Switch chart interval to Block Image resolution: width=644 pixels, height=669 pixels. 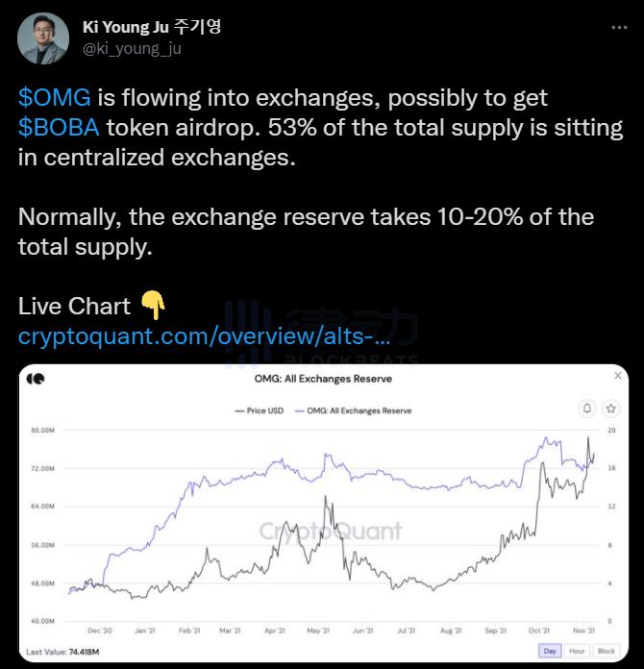607,651
